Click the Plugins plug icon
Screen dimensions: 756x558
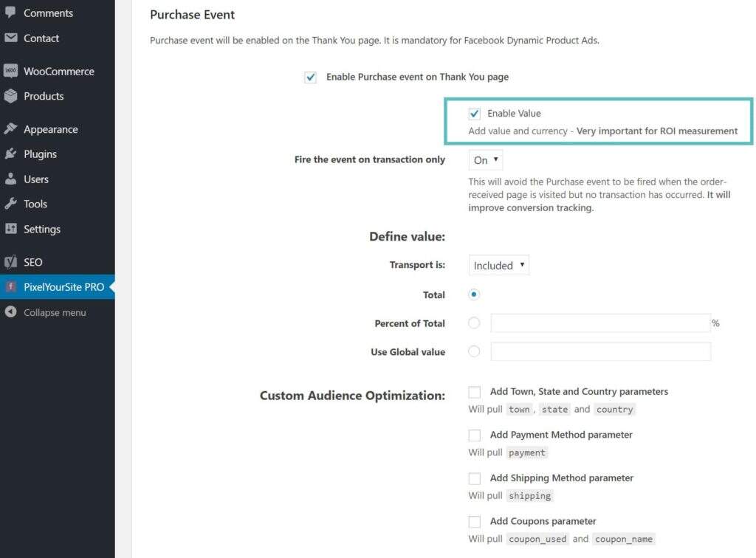pyautogui.click(x=10, y=154)
